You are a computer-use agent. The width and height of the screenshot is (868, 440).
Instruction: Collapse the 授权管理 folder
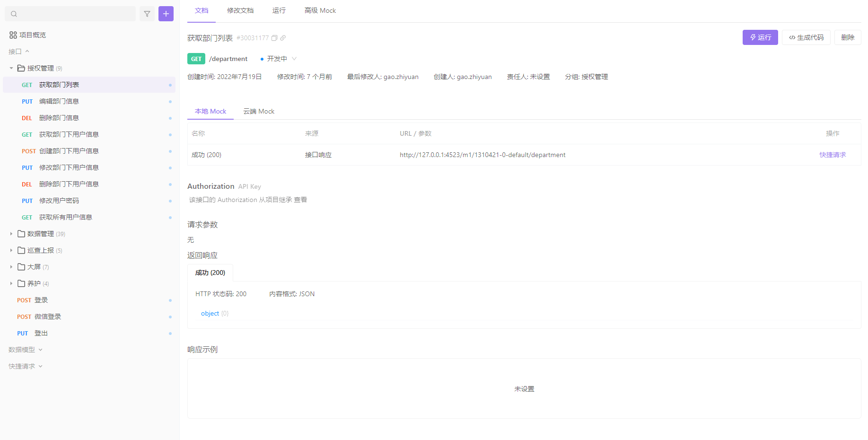click(x=11, y=68)
